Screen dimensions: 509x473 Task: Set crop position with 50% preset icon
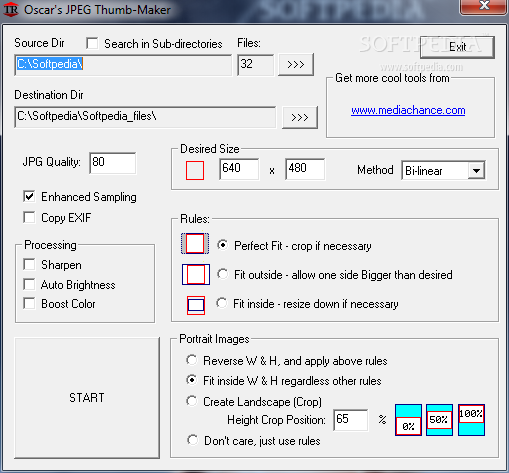tap(439, 420)
